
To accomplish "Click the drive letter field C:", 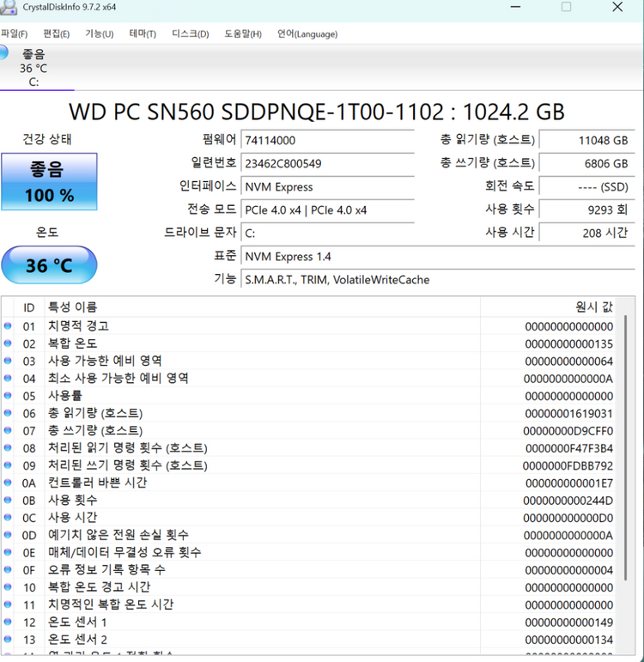I will pyautogui.click(x=327, y=233).
